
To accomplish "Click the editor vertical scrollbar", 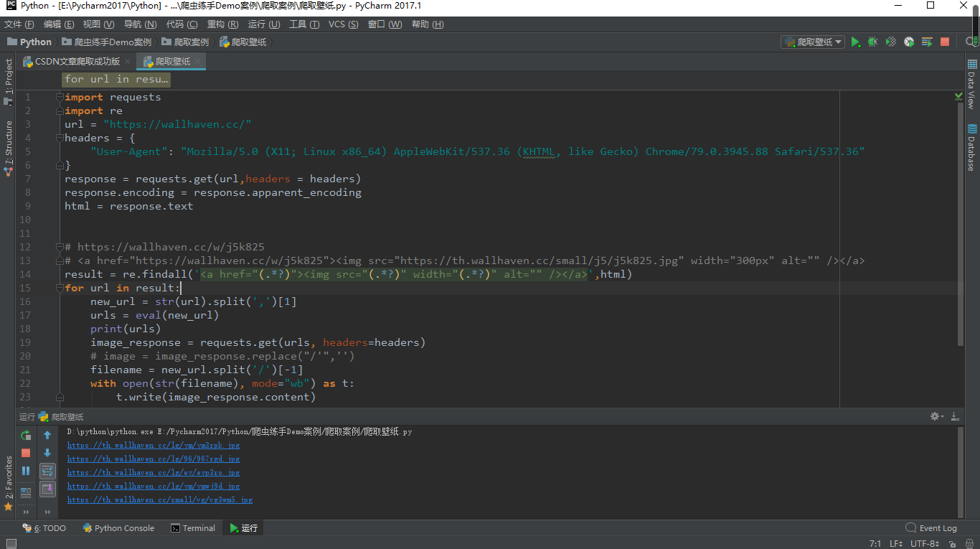I will [x=961, y=224].
